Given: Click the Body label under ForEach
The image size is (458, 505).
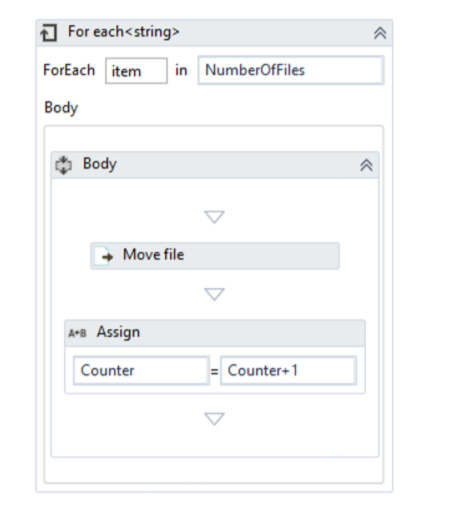Looking at the screenshot, I should (61, 108).
